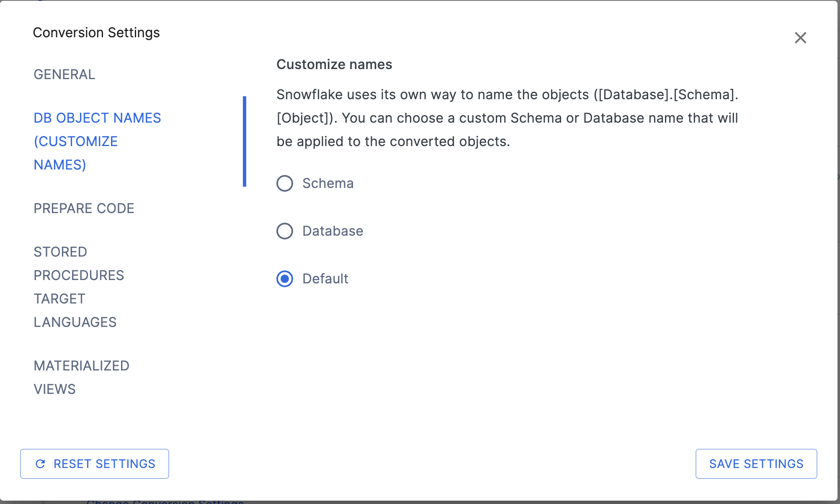Image resolution: width=840 pixels, height=504 pixels.
Task: Select the Default naming option
Action: (284, 278)
